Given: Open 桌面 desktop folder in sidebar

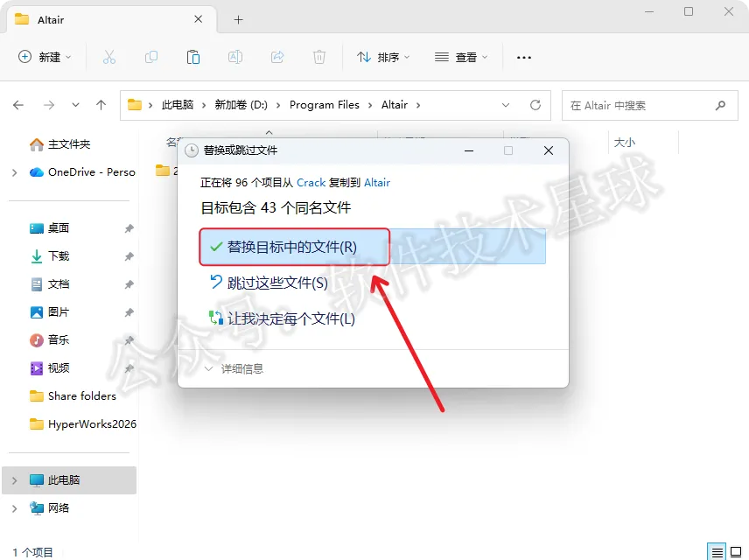Looking at the screenshot, I should [50, 228].
